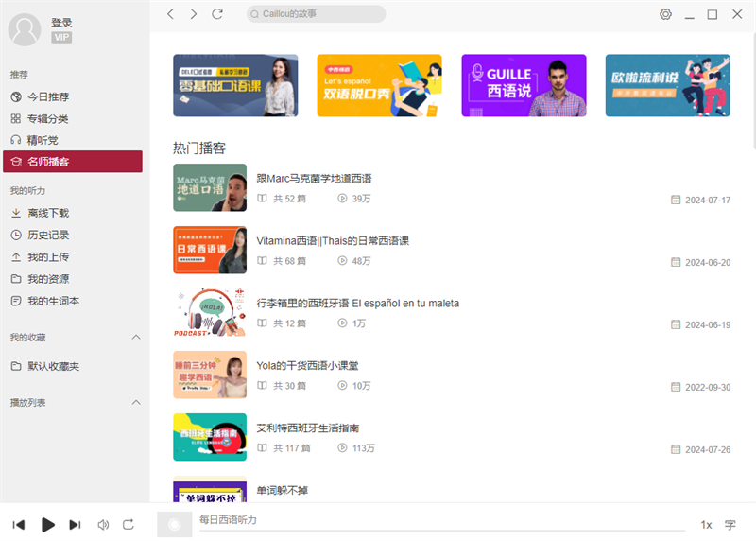Open 跟Marc马克菌学地道西语 podcast

314,178
